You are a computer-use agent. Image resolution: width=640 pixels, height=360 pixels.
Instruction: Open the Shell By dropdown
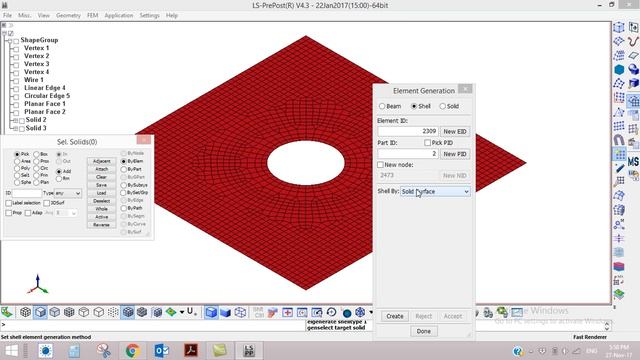click(435, 191)
